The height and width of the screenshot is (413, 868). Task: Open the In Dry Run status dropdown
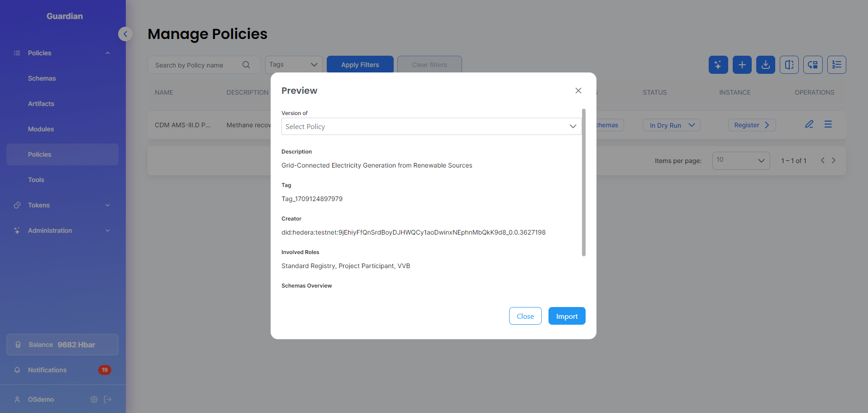[671, 125]
